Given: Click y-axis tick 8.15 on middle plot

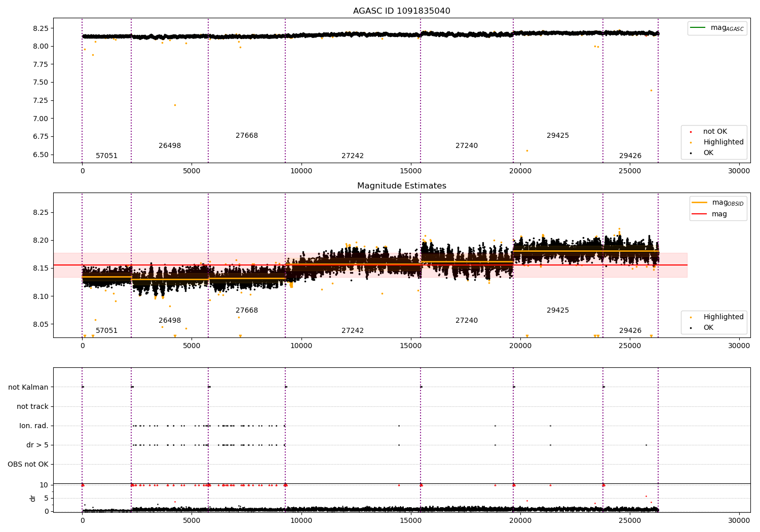Looking at the screenshot, I should 41,269.
